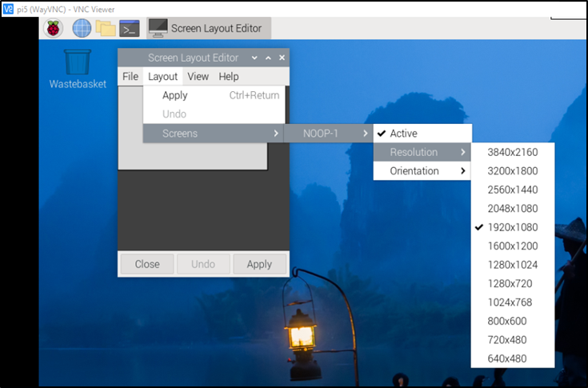This screenshot has width=588, height=388.
Task: Choose 3200x1800 resolution
Action: 513,171
